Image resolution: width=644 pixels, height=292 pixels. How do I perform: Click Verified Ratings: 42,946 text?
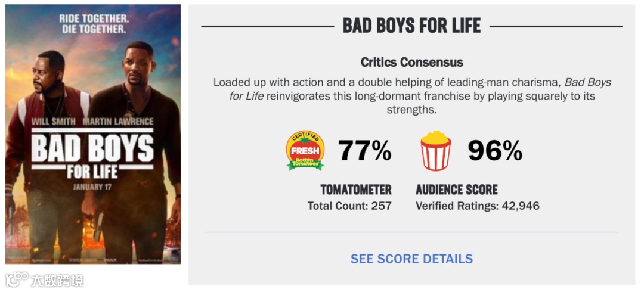[478, 206]
